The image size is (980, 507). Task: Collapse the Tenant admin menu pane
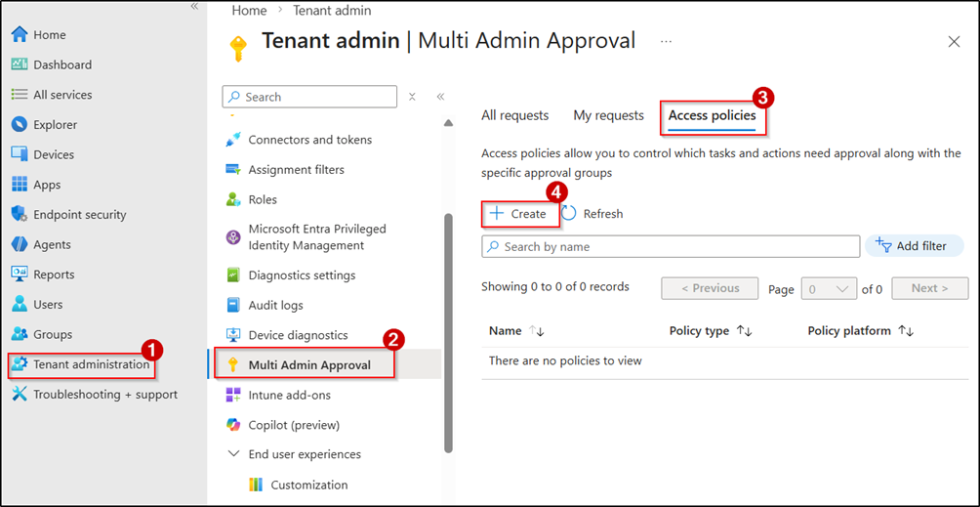pyautogui.click(x=440, y=97)
